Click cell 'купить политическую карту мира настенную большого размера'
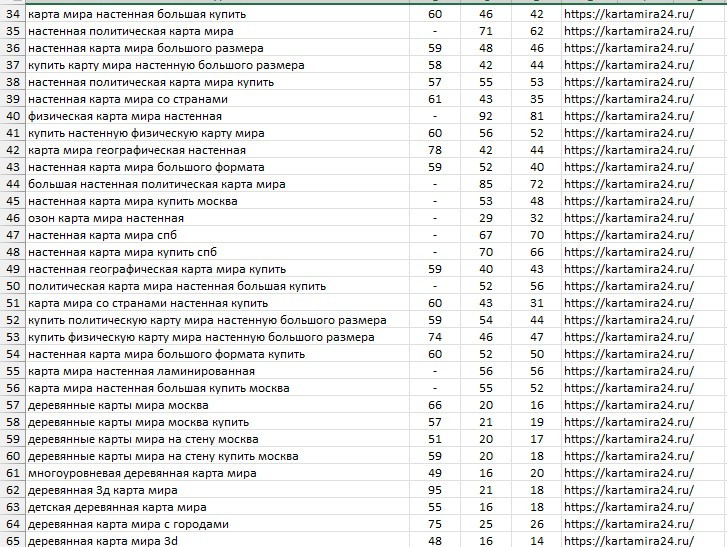 pyautogui.click(x=217, y=320)
